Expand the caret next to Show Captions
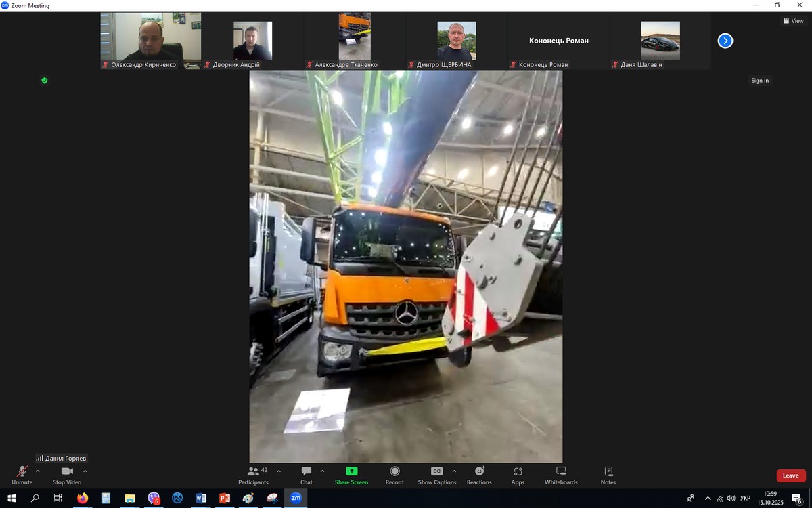Viewport: 812px width, 508px height. click(454, 471)
